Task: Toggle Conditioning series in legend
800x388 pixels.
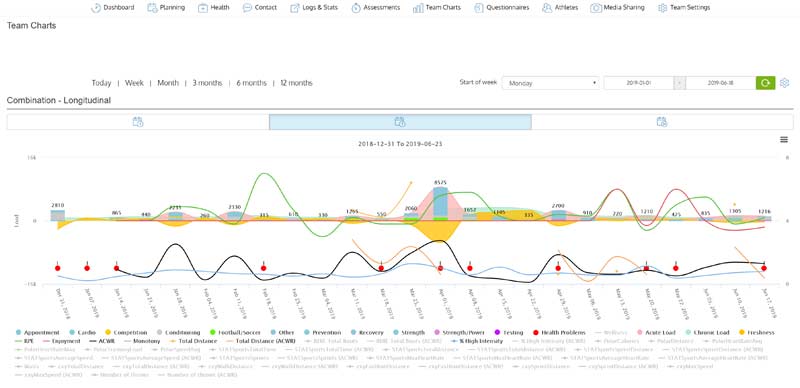Action: (178, 332)
